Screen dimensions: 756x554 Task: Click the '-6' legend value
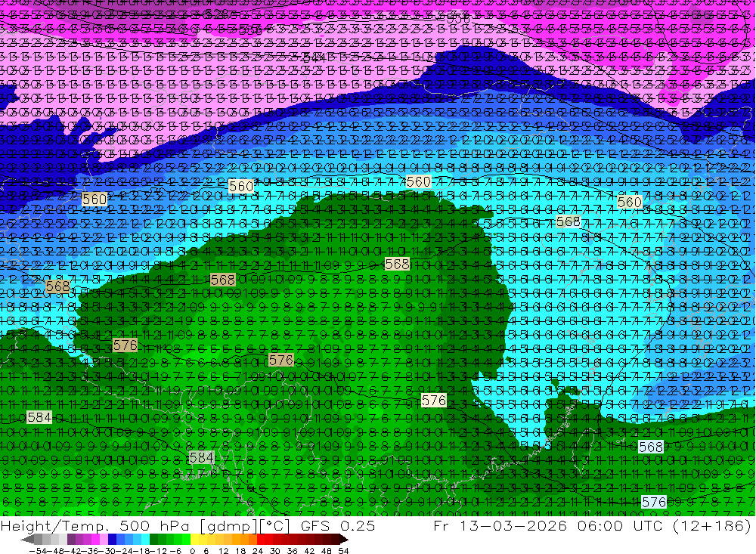(x=175, y=551)
